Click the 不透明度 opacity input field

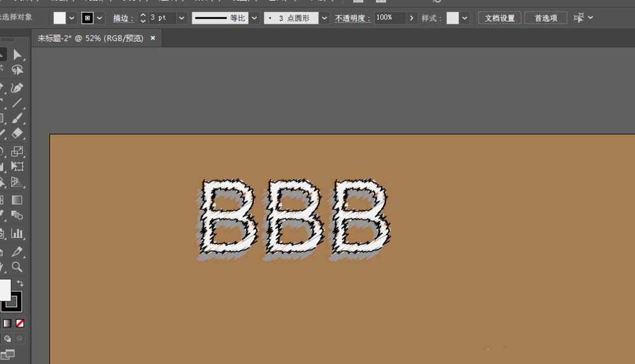click(x=389, y=18)
